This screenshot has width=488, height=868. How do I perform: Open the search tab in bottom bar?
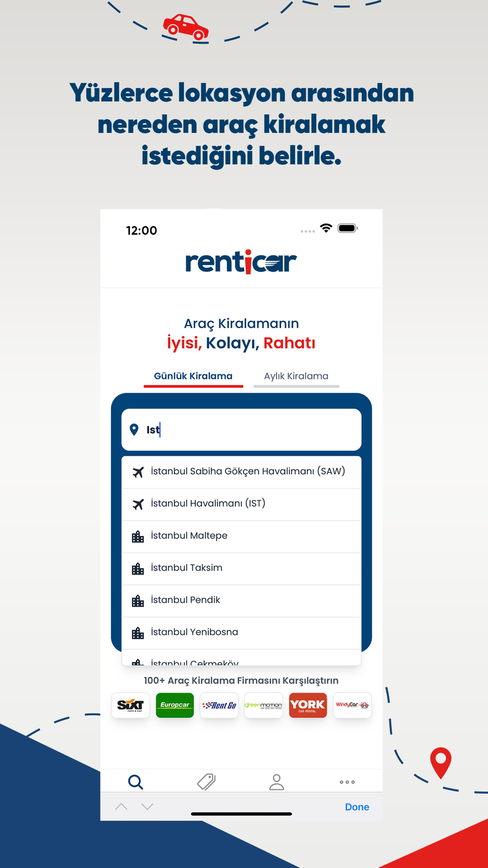coord(136,782)
